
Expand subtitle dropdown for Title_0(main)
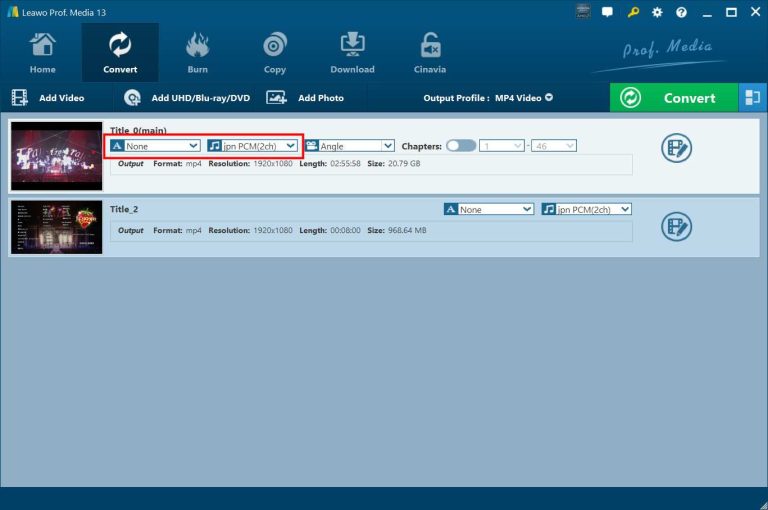pyautogui.click(x=154, y=146)
